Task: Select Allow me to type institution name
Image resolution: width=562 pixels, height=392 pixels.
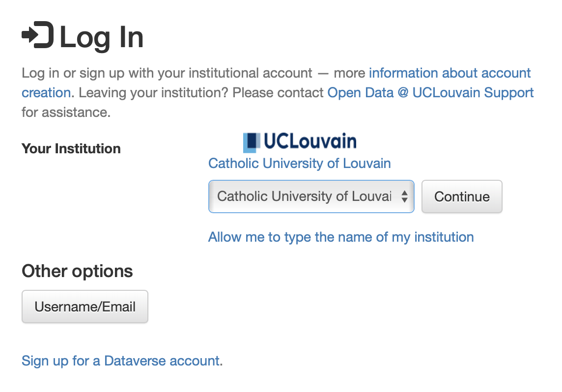Action: click(x=341, y=237)
